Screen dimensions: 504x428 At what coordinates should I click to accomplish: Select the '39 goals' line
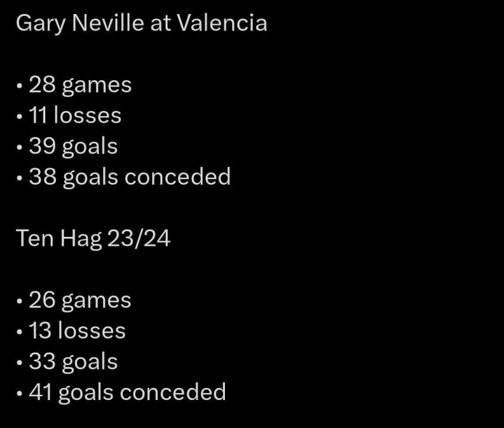pos(73,147)
